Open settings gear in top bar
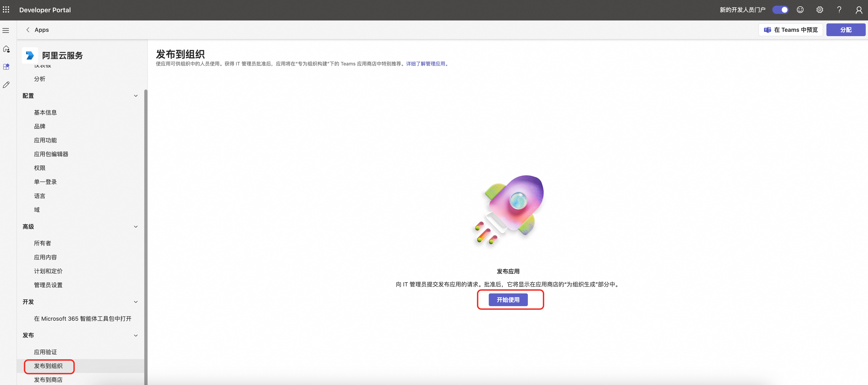Screen dimensions: 868x385 tap(819, 10)
